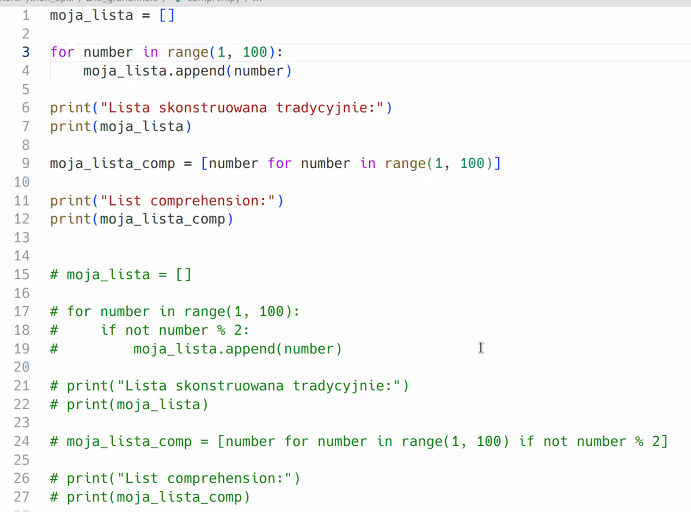Click uncommented 'print(moja_lista_comp)' on line 12
The height and width of the screenshot is (512, 691).
point(141,219)
